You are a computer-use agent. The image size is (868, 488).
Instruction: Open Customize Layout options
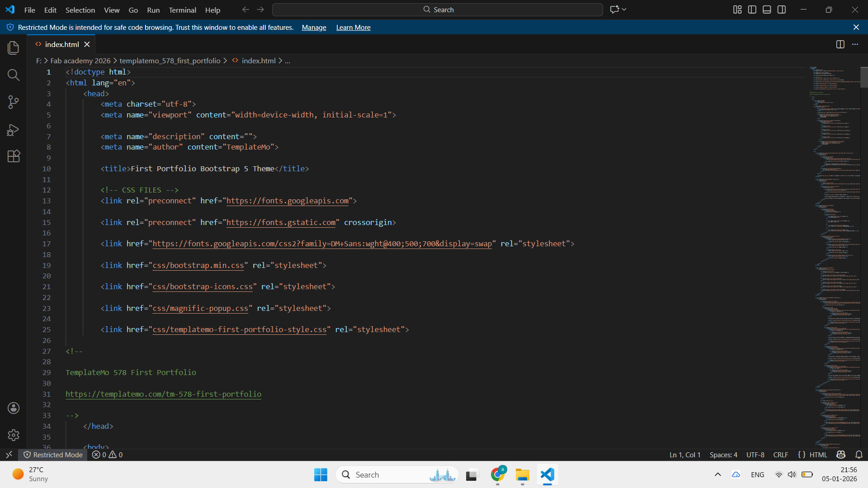pyautogui.click(x=737, y=9)
